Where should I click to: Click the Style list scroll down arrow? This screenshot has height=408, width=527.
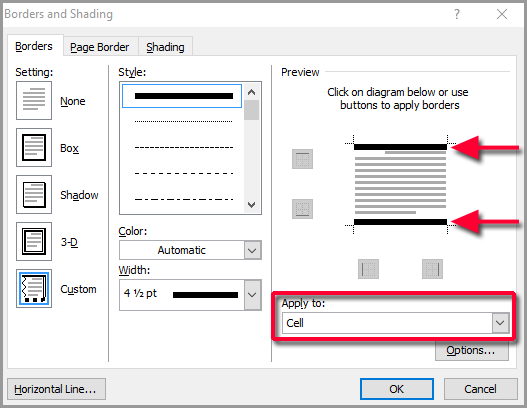(x=251, y=205)
